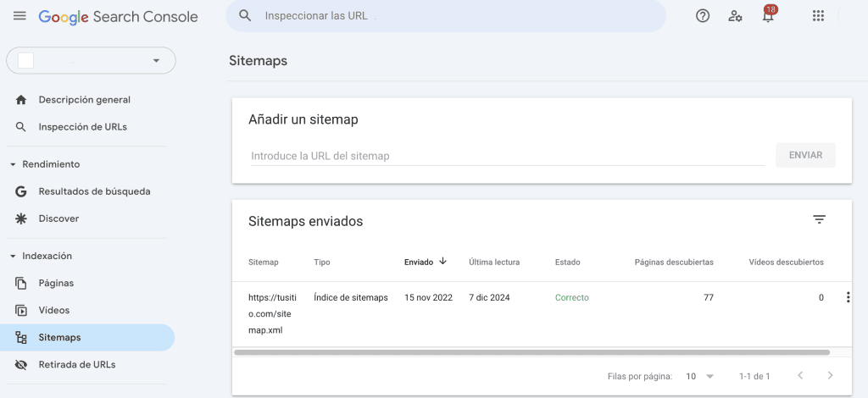Change the Filas por página dropdown
Screen dimensions: 868x398
pyautogui.click(x=700, y=375)
